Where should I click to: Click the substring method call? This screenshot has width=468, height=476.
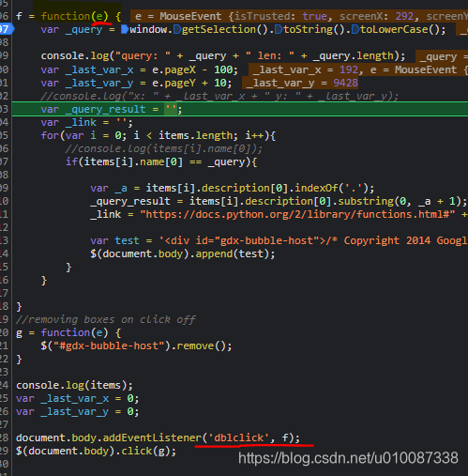[366, 201]
